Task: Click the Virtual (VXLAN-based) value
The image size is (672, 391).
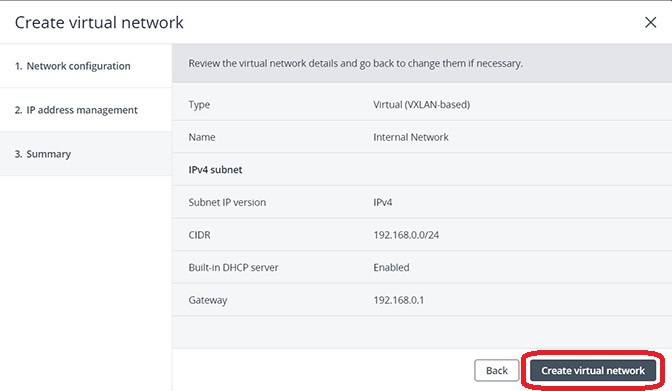Action: (421, 105)
